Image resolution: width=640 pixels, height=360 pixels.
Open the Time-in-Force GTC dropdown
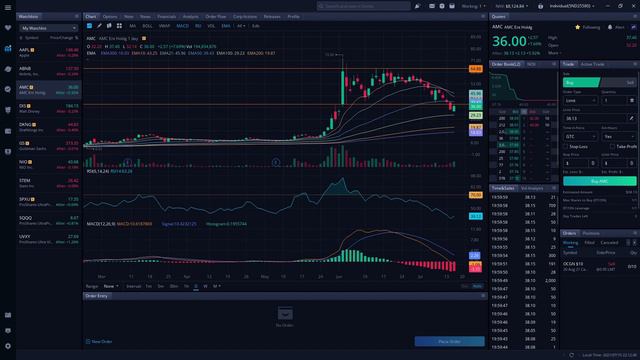point(580,136)
